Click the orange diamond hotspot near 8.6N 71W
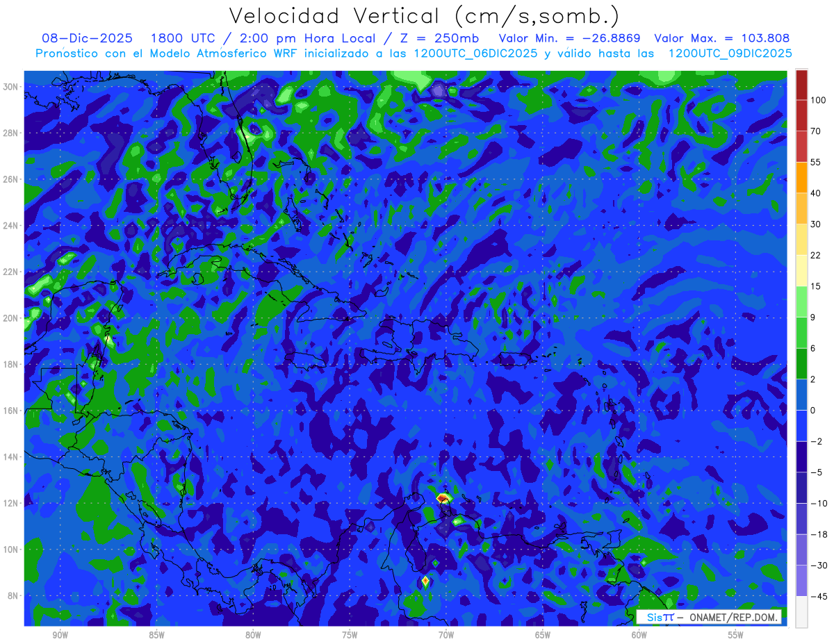Image resolution: width=834 pixels, height=644 pixels. [425, 581]
